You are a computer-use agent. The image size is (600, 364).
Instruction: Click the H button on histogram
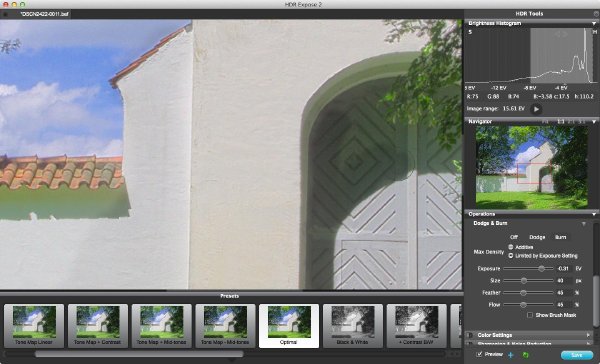[x=595, y=32]
